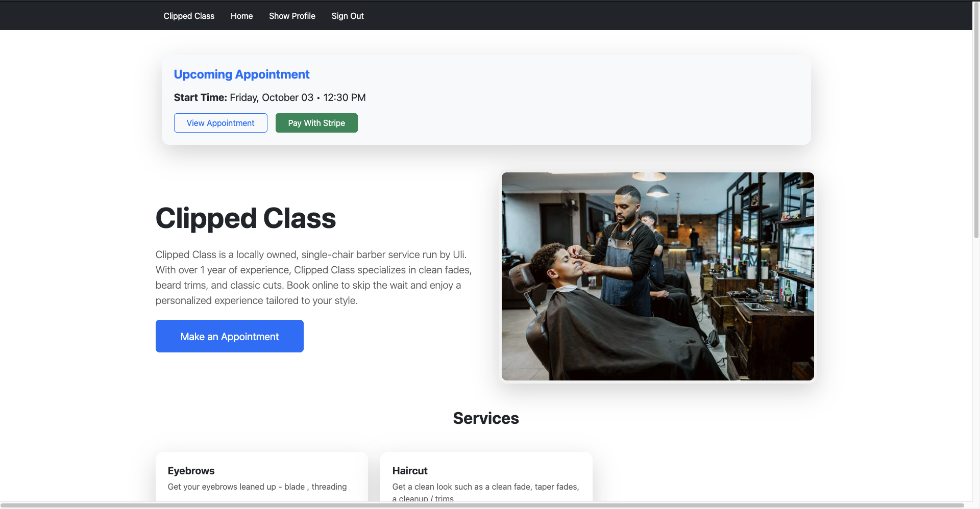Viewport: 980px width, 509px height.
Task: Open Show Profile from the navbar
Action: coord(292,16)
